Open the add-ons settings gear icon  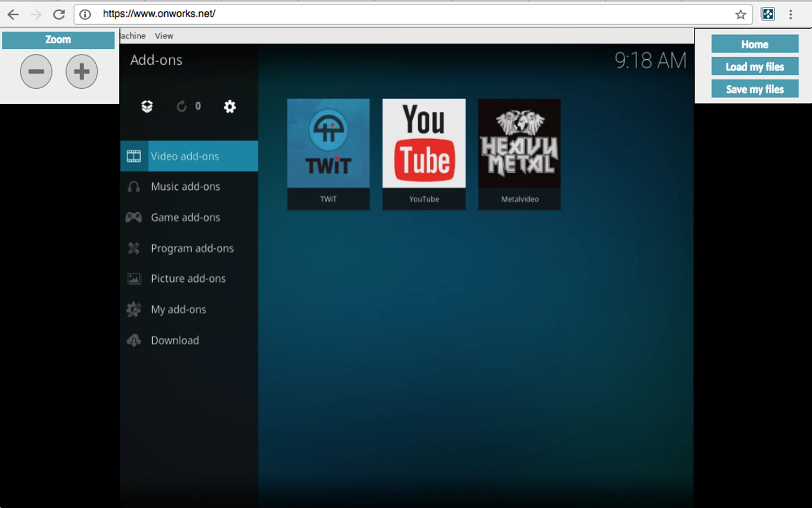pyautogui.click(x=230, y=107)
